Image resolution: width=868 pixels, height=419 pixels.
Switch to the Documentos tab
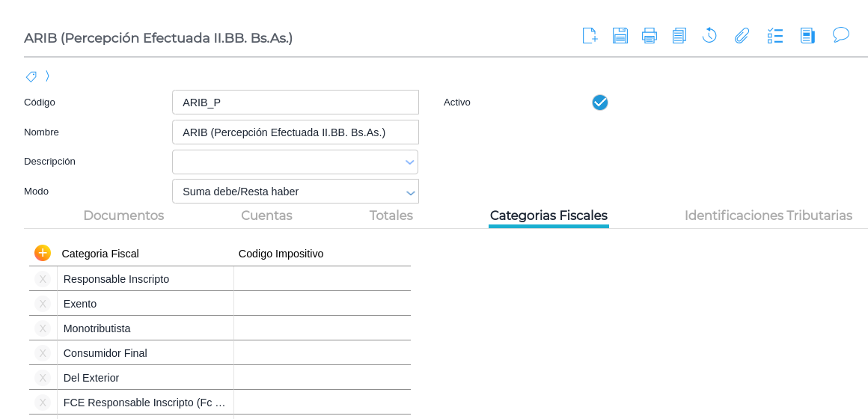(123, 215)
